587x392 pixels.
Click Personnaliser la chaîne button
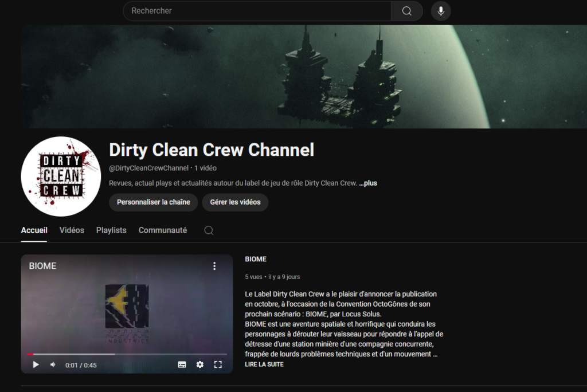pos(154,202)
